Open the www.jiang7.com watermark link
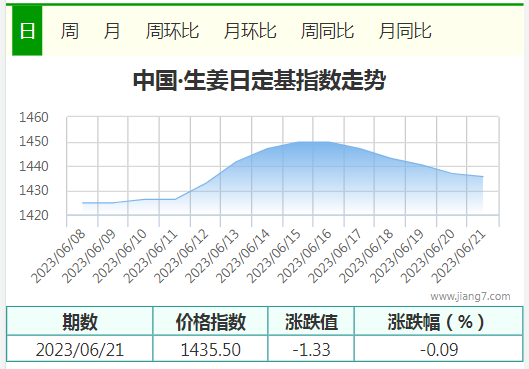The height and width of the screenshot is (369, 529). (470, 296)
